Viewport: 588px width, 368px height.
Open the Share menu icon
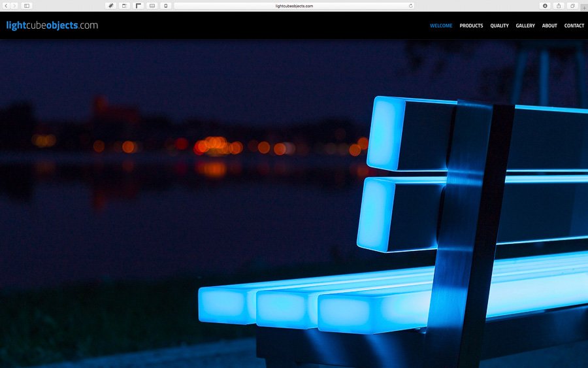559,6
